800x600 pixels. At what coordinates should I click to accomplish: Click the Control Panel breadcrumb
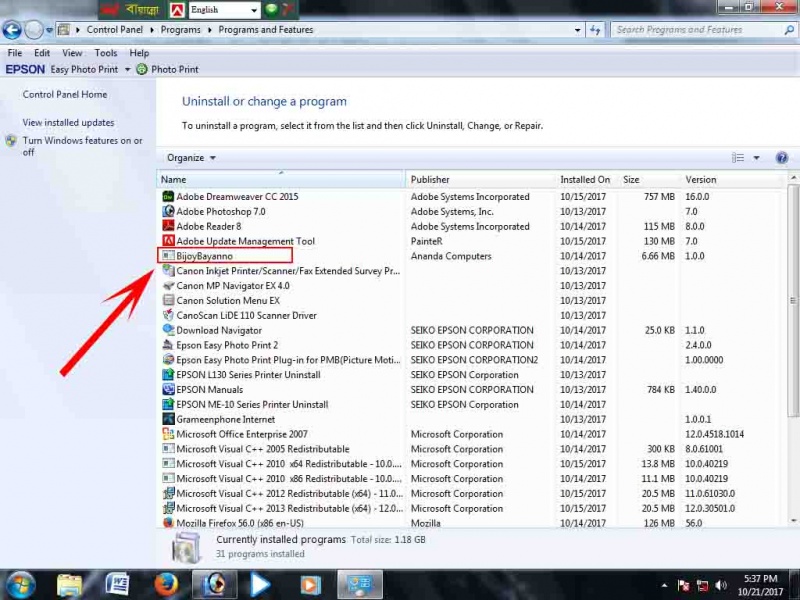115,30
